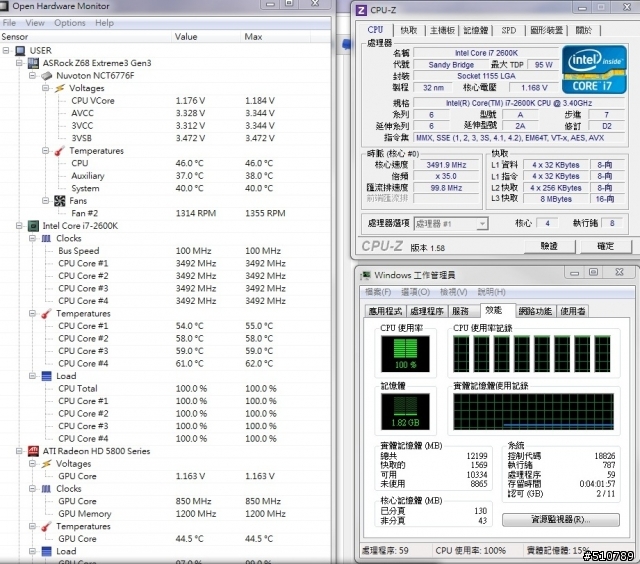The image size is (640, 564).
Task: Click the ATI Radeon HD 5800 icon
Action: (33, 451)
